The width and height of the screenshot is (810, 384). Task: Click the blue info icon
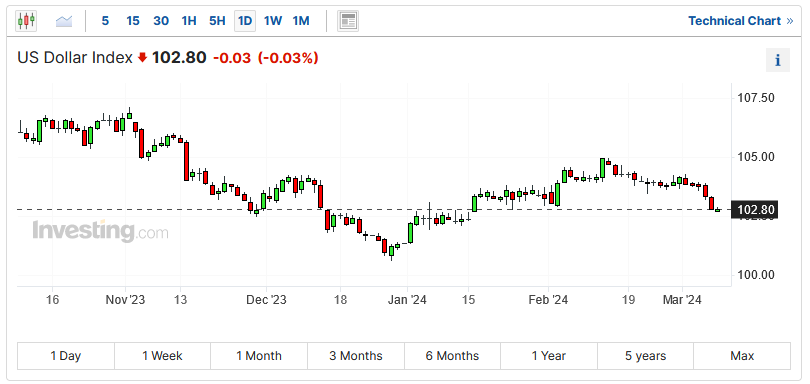click(777, 60)
